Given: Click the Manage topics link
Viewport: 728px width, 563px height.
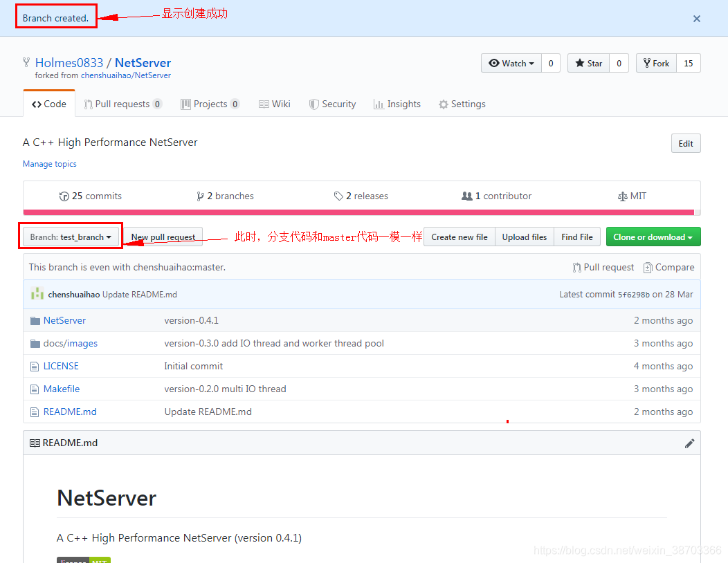Looking at the screenshot, I should click(x=50, y=164).
